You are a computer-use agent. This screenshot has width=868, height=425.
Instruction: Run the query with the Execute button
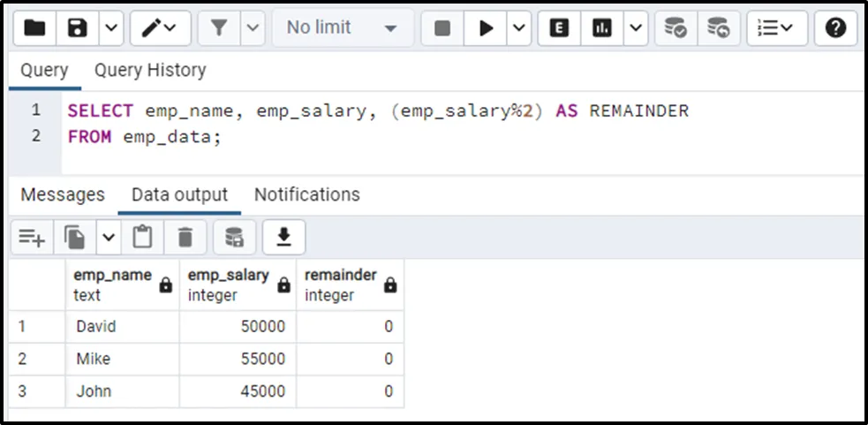[x=486, y=28]
